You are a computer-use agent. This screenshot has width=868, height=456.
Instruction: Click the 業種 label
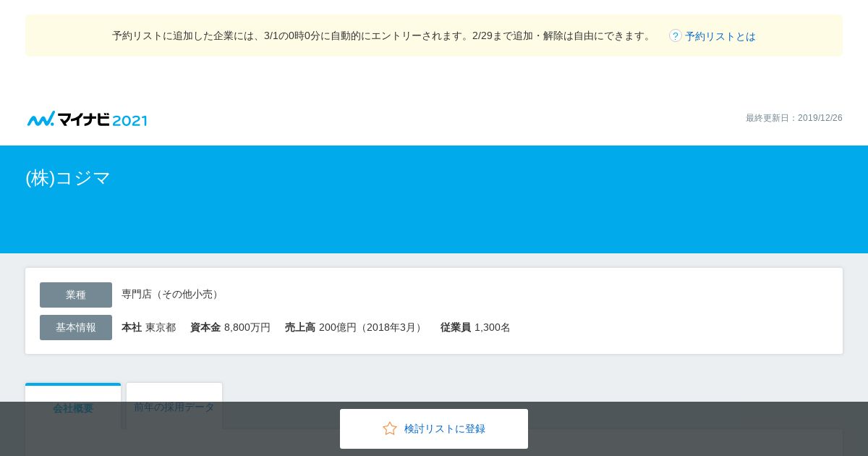tap(76, 295)
